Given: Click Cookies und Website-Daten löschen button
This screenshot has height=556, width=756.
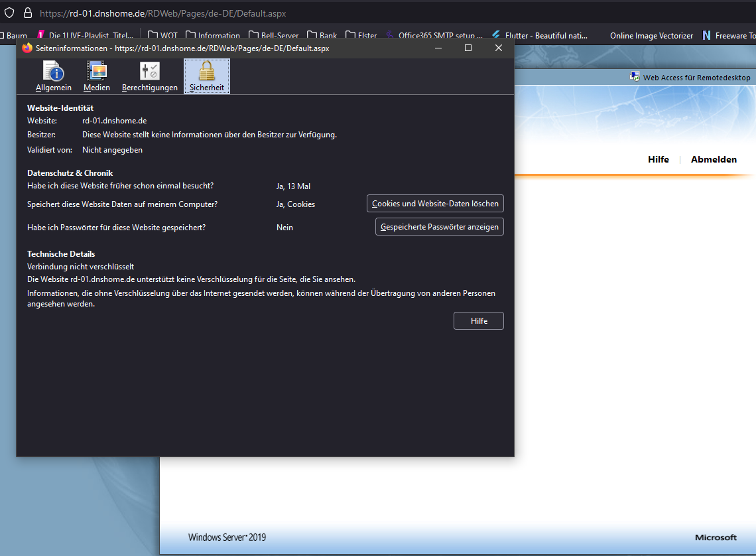Looking at the screenshot, I should (435, 204).
